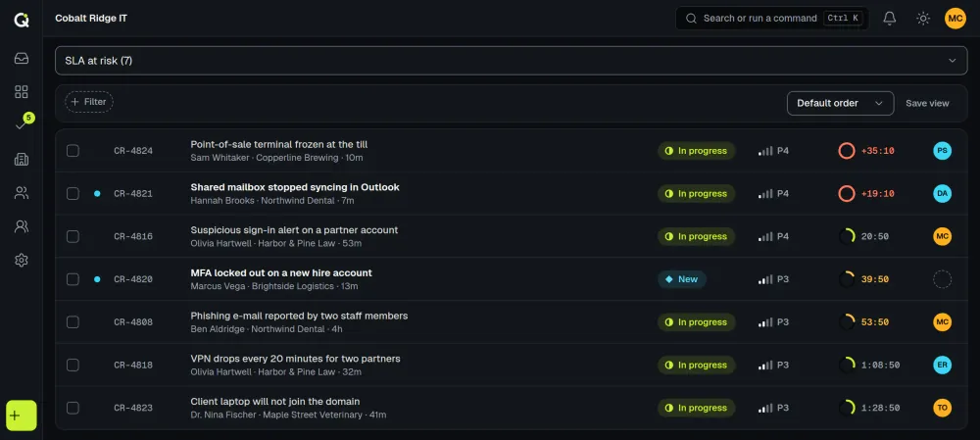Expand the SLA at risk view dropdown

point(512,61)
